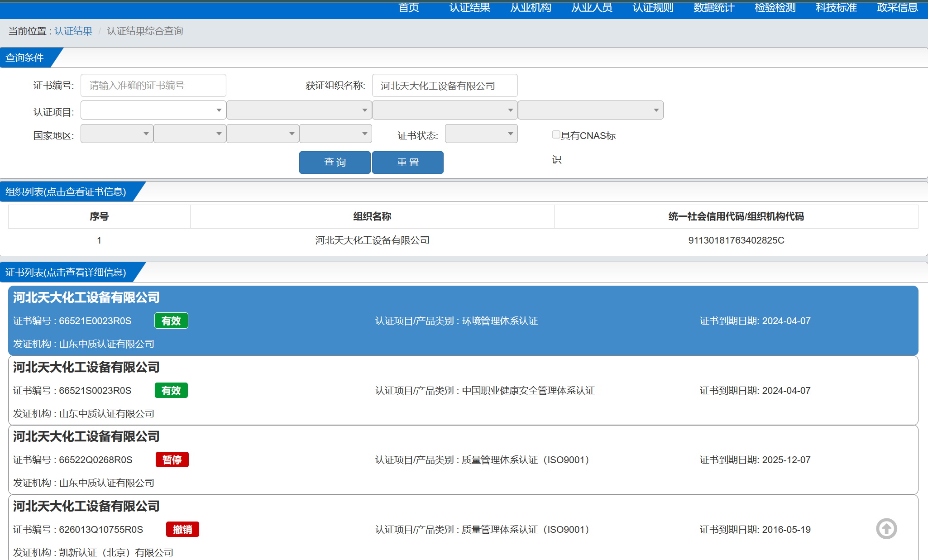Open the 科技标准 navigation menu

pos(837,8)
